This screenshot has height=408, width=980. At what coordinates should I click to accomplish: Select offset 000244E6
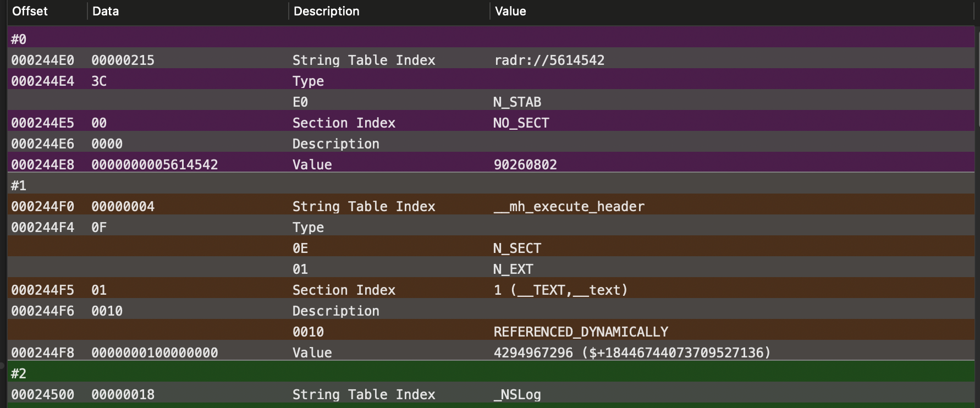click(43, 144)
